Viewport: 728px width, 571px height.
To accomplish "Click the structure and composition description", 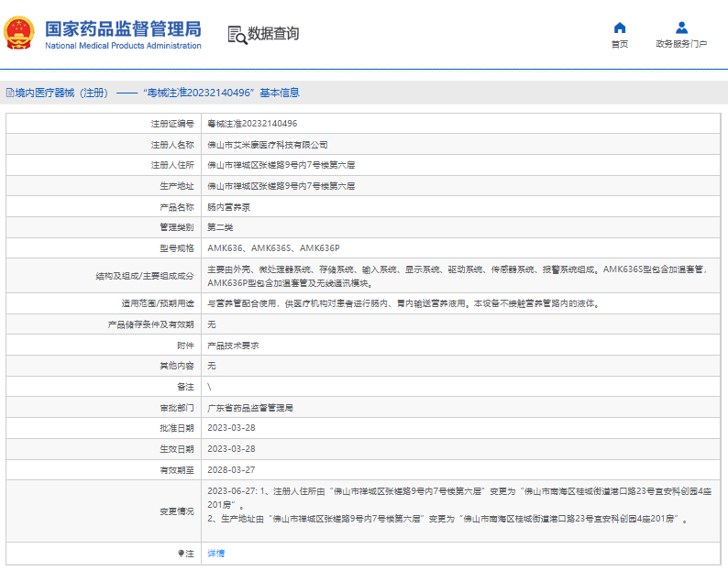I will 457,276.
